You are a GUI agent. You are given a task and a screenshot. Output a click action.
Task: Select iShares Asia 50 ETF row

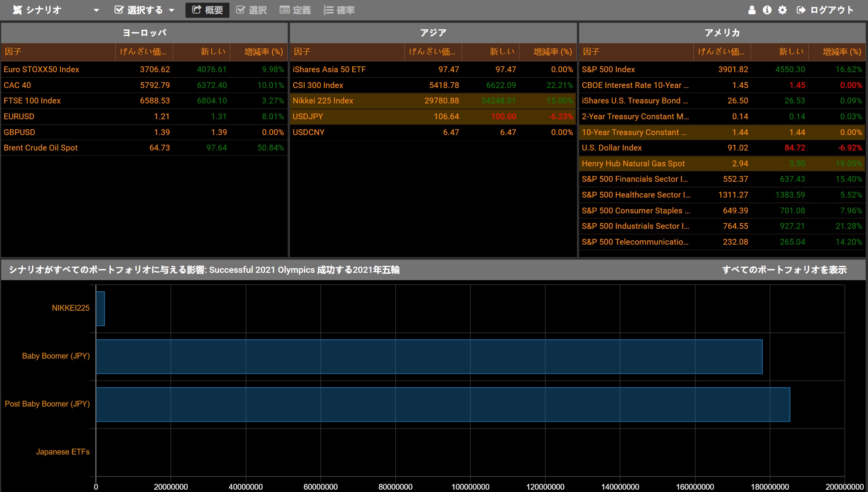pyautogui.click(x=433, y=69)
